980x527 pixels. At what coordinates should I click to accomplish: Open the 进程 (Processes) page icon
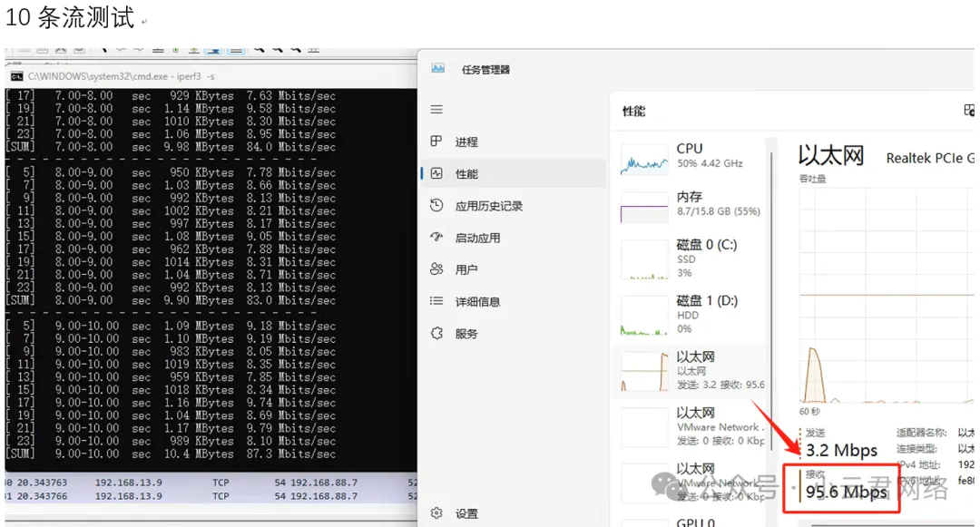click(x=436, y=142)
